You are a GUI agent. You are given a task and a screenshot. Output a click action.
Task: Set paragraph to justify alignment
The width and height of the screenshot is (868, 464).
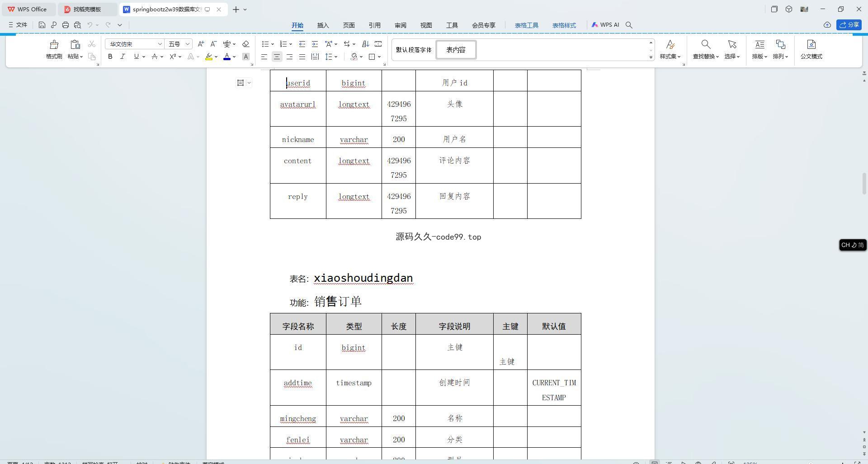coord(302,57)
